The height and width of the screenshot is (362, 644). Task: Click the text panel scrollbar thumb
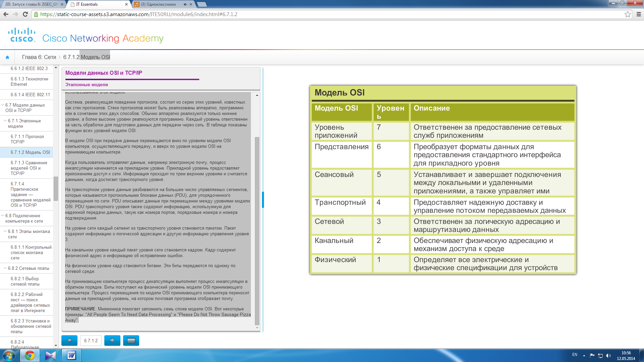(257, 231)
